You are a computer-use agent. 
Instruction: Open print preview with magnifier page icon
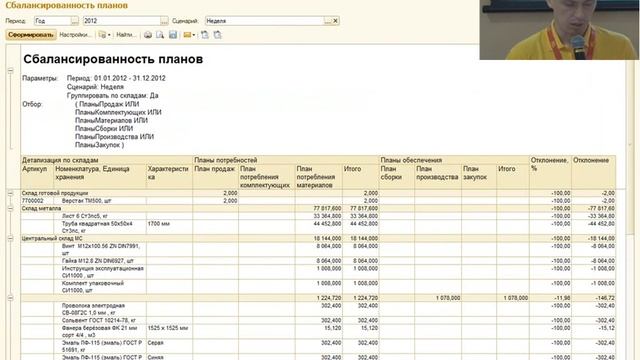click(x=160, y=35)
